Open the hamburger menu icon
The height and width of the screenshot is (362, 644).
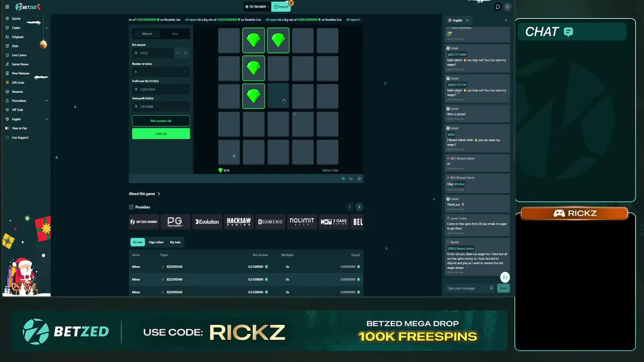coord(7,7)
